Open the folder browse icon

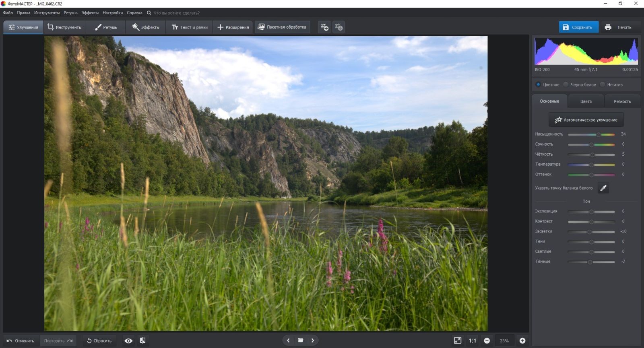[x=300, y=341]
